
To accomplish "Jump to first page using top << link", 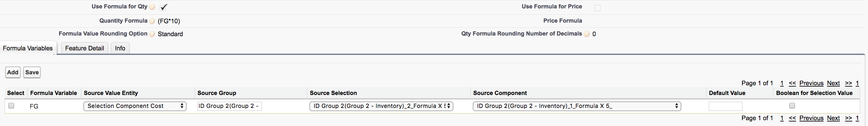I will click(x=792, y=83).
